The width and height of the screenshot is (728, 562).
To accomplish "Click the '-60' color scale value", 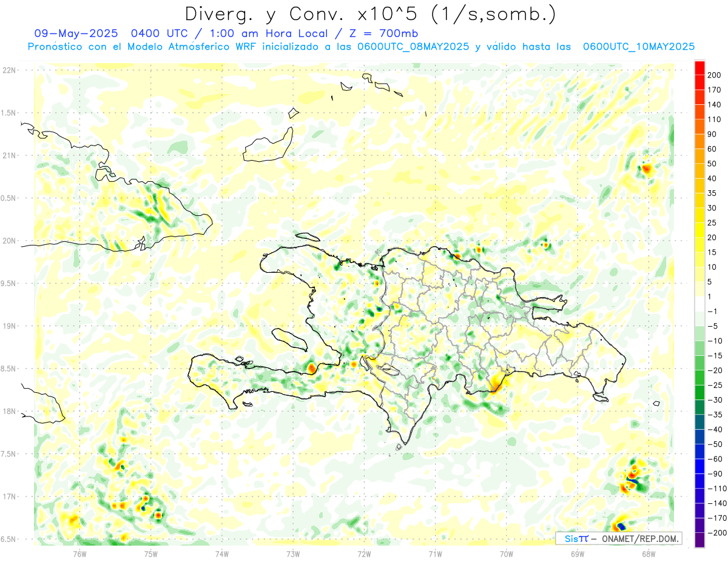I will click(715, 459).
